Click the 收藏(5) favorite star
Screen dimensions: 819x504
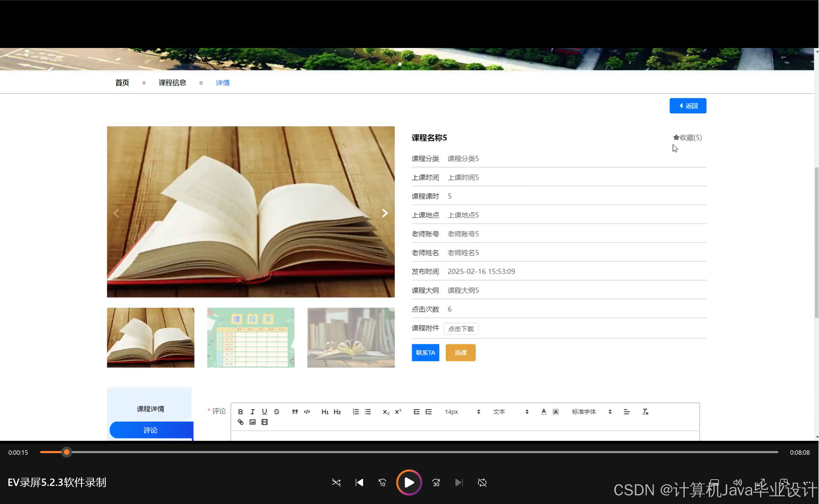point(687,138)
